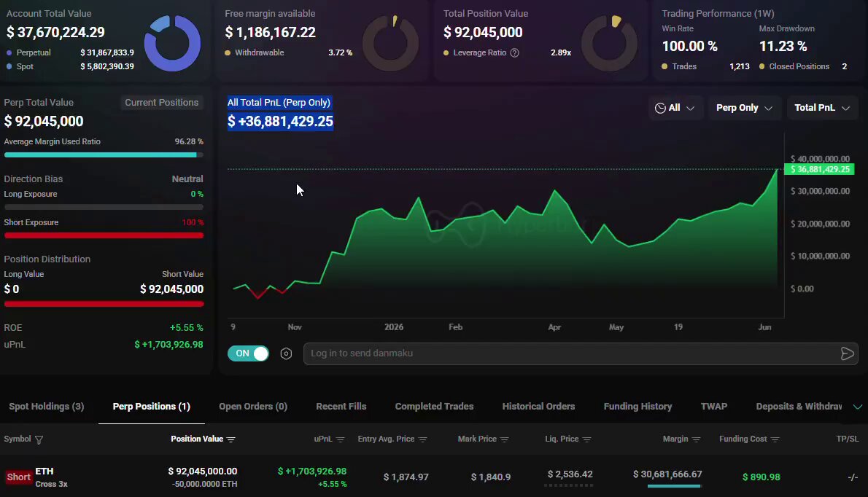Image resolution: width=868 pixels, height=497 pixels.
Task: Sort by Liq. Price column icon
Action: click(x=586, y=439)
